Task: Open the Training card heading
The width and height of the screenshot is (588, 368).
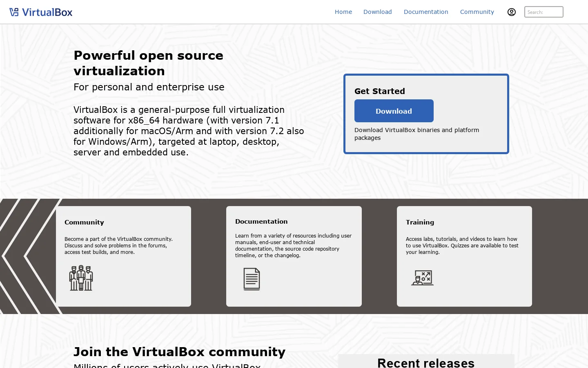Action: 420,222
